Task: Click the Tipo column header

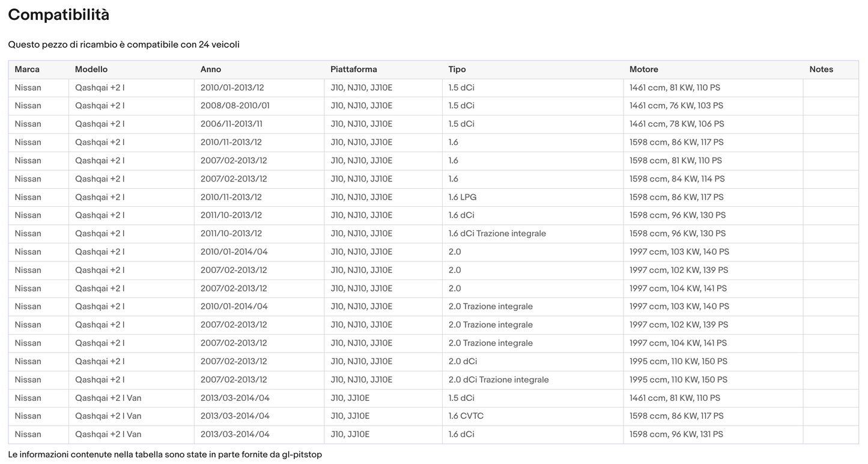Action: point(457,69)
